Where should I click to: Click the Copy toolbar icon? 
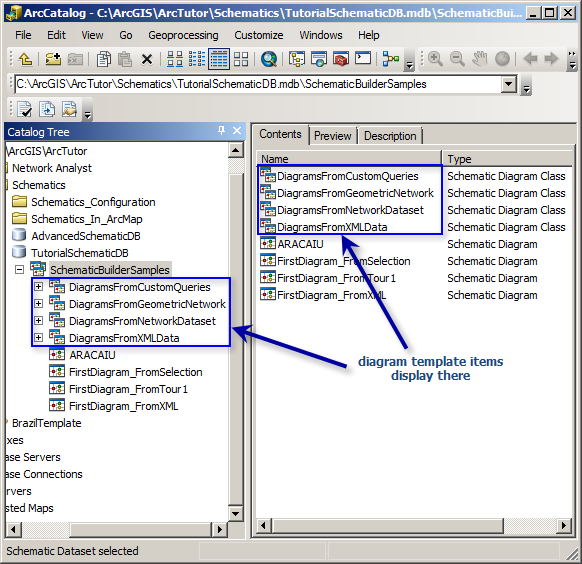click(104, 59)
